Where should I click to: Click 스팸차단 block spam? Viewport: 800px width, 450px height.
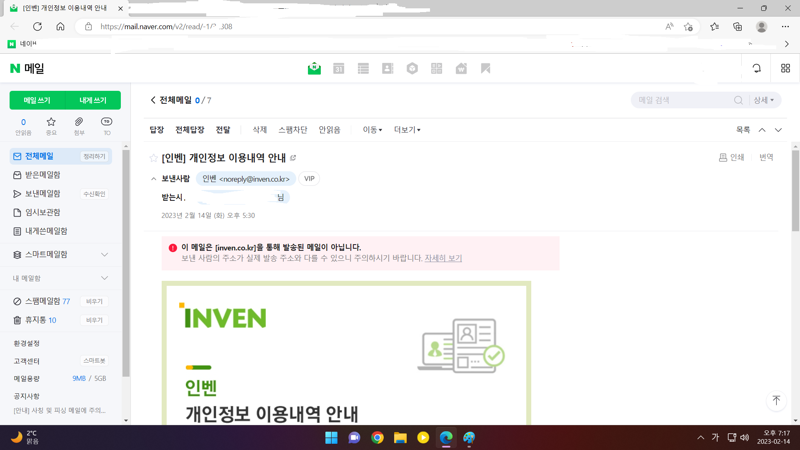pyautogui.click(x=293, y=130)
